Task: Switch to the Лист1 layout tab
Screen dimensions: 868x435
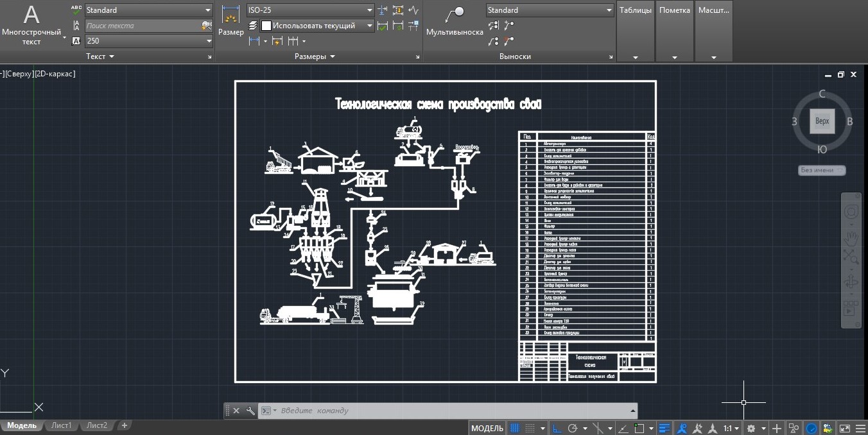Action: (62, 425)
